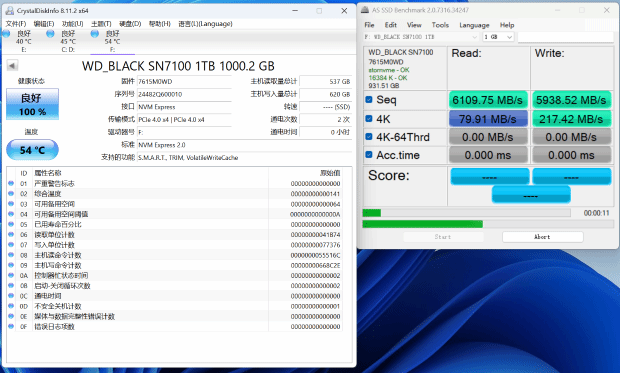Select the F: drive status icon

[x=95, y=34]
